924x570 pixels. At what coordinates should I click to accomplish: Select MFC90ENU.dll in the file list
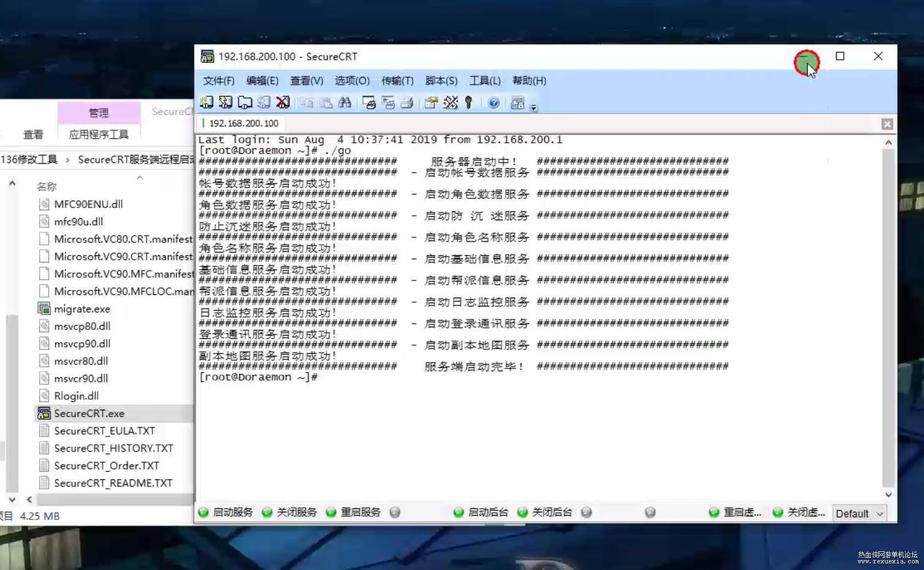tap(81, 204)
